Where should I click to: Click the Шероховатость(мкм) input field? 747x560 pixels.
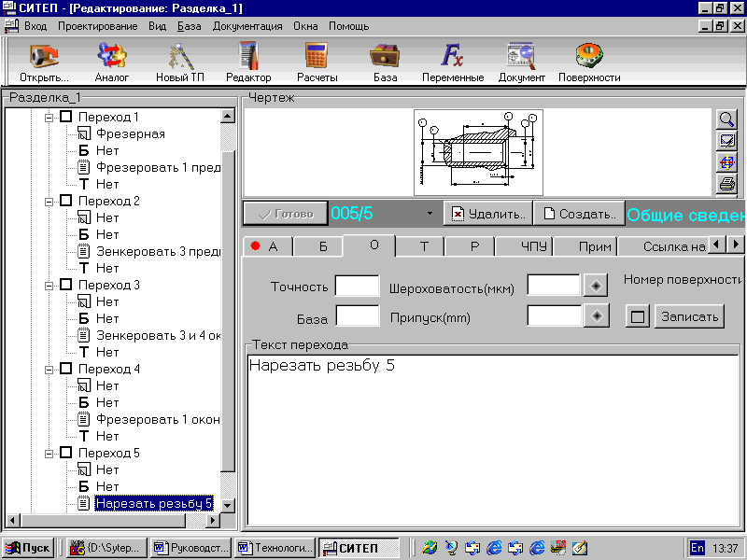(x=554, y=285)
